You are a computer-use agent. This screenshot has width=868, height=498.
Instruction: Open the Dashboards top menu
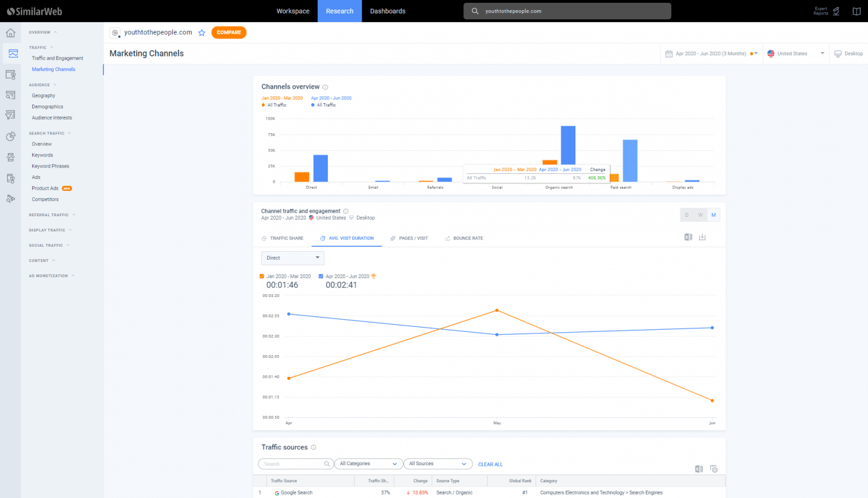click(388, 11)
